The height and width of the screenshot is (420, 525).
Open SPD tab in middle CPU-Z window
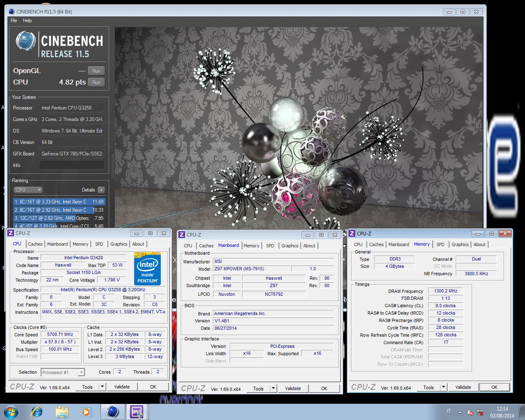click(270, 246)
